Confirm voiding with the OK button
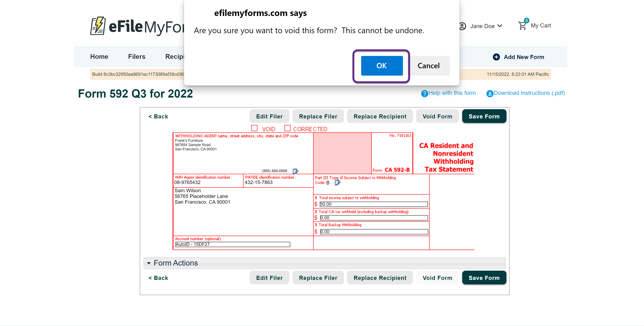 381,66
